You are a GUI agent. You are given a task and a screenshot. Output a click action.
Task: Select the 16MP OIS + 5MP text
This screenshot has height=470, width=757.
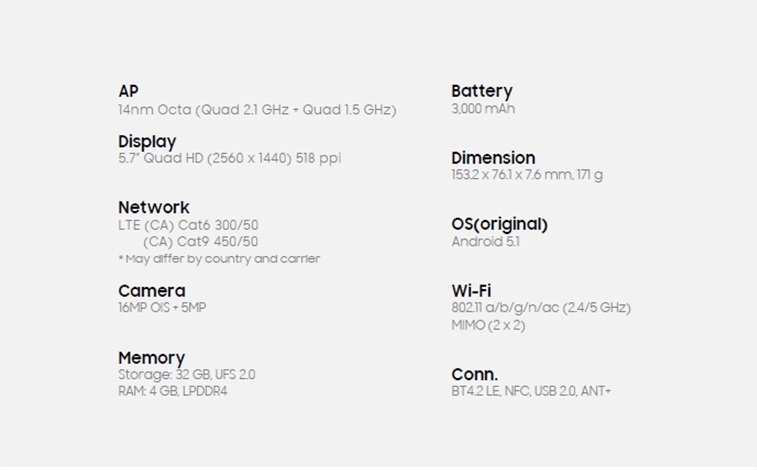click(162, 308)
